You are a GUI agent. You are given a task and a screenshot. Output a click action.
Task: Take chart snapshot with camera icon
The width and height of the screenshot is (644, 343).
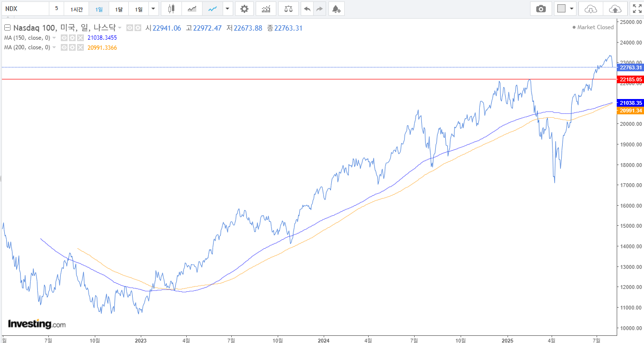click(541, 9)
